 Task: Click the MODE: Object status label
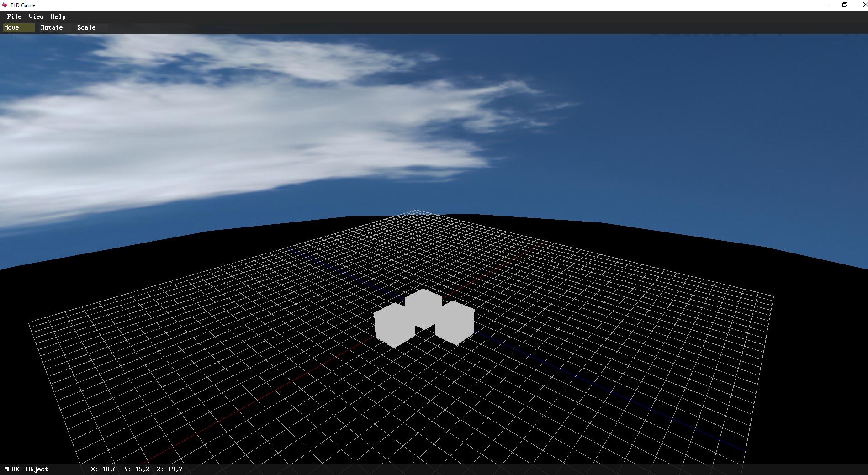click(26, 469)
